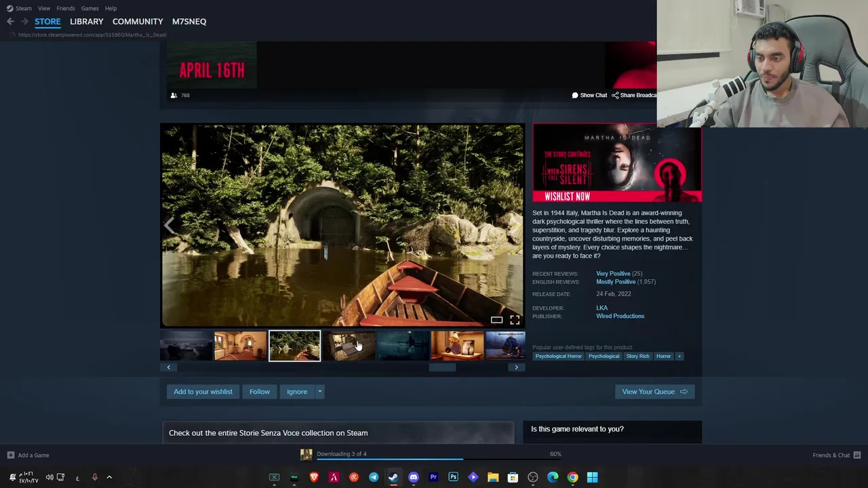Click Add to your wishlist
The height and width of the screenshot is (488, 868).
pyautogui.click(x=203, y=392)
